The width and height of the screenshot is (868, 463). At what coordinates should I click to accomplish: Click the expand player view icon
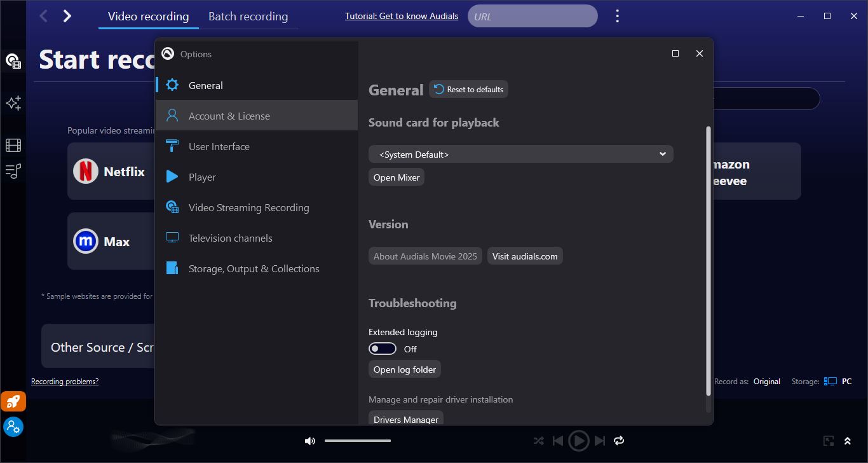pos(829,441)
